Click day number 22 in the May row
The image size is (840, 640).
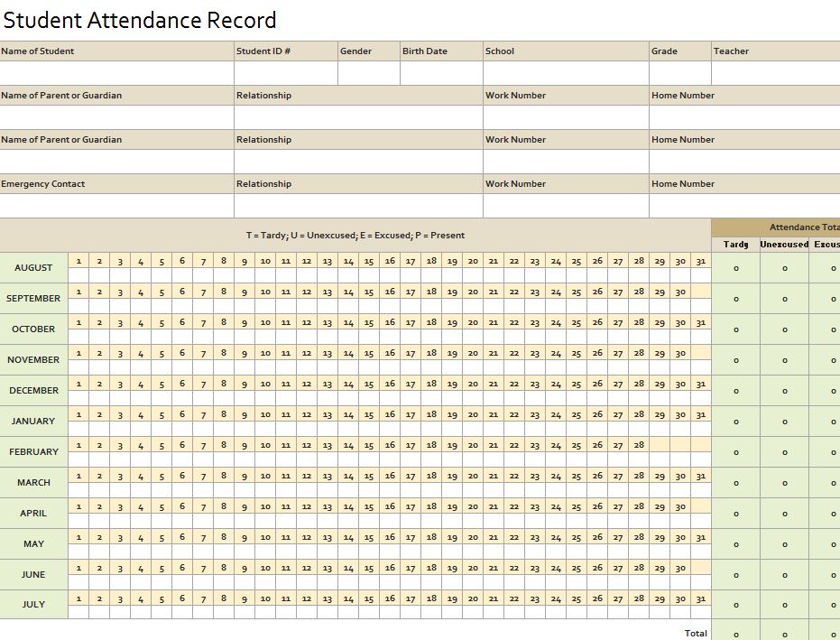[x=513, y=537]
